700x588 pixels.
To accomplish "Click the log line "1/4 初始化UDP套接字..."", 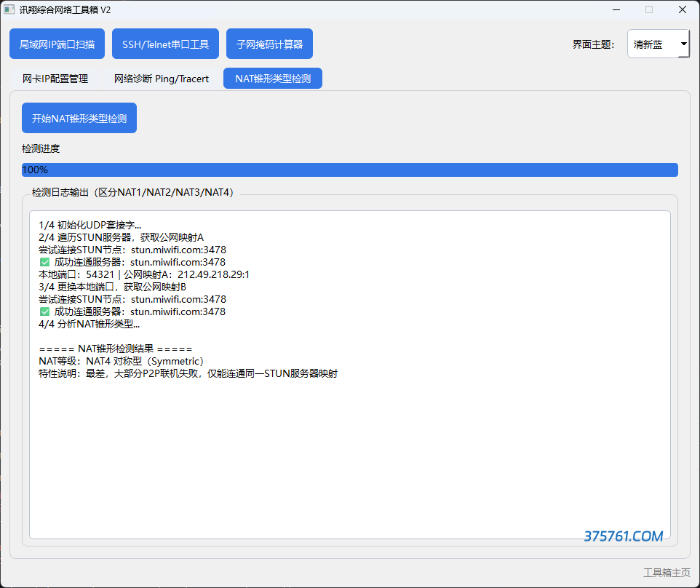I will 90,225.
